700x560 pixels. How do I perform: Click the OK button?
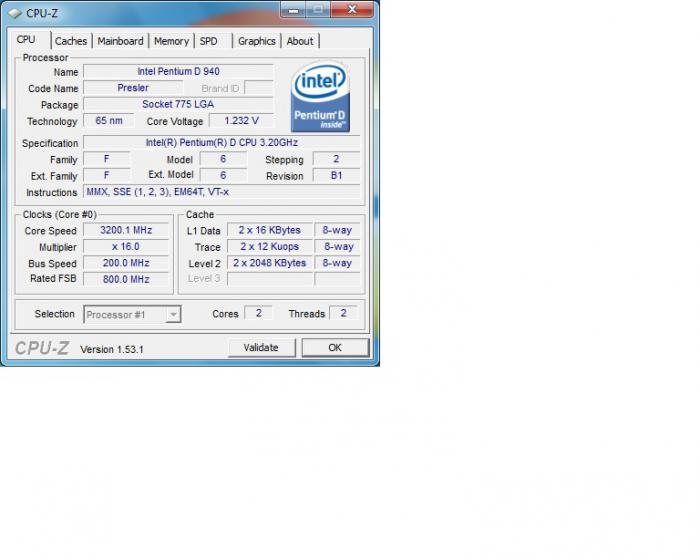(335, 347)
